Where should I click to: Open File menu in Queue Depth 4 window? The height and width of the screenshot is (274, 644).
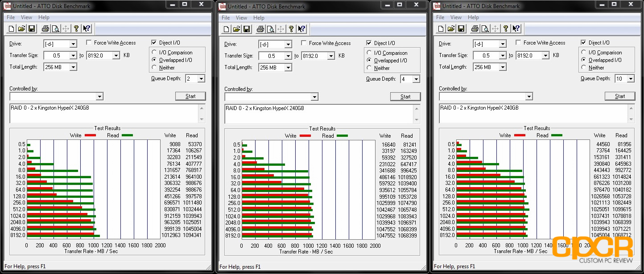coord(226,18)
